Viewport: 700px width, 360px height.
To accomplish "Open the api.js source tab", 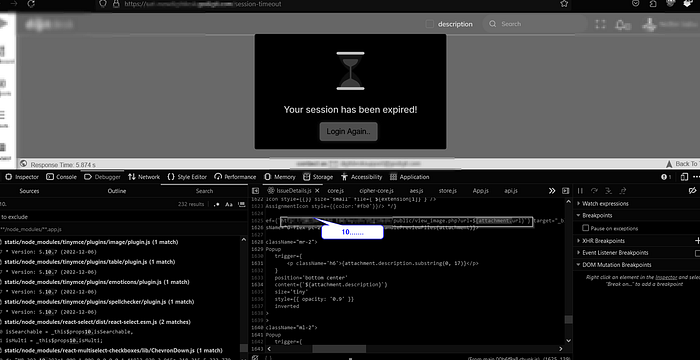I will pos(511,191).
